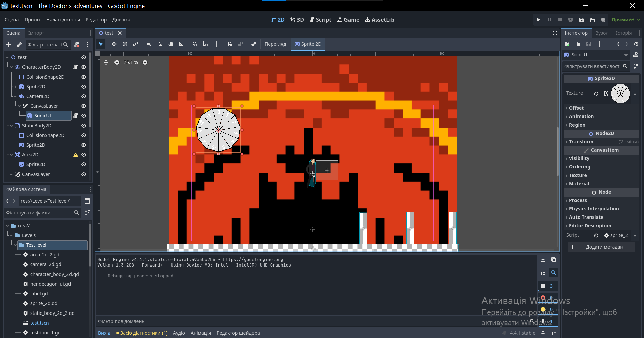Lock the selected node with padlock icon
This screenshot has height=338, width=644.
coord(230,44)
